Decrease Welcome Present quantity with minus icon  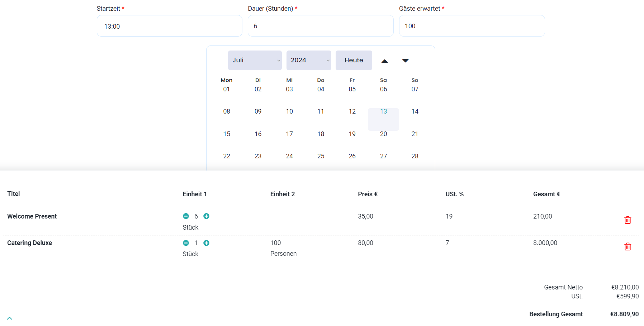(x=186, y=216)
